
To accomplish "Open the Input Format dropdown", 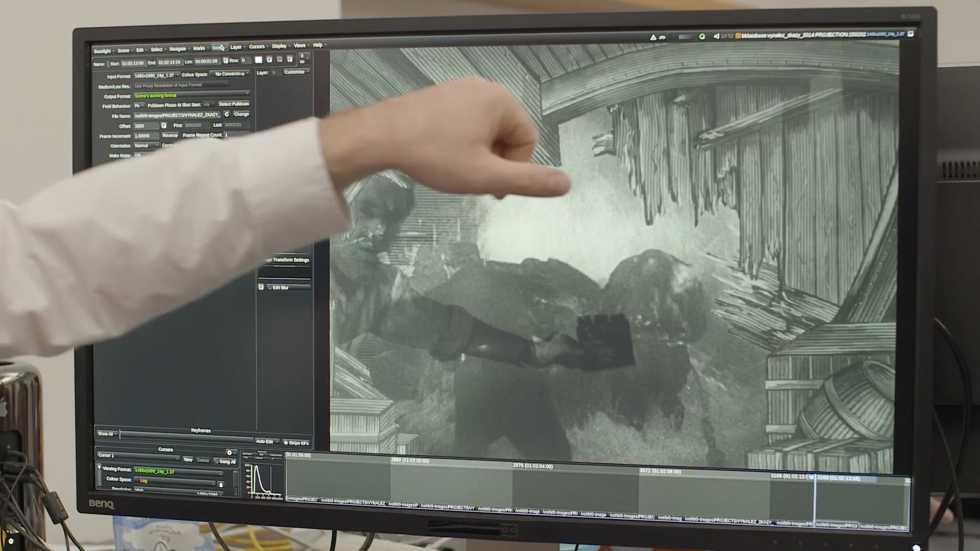I will pyautogui.click(x=157, y=76).
